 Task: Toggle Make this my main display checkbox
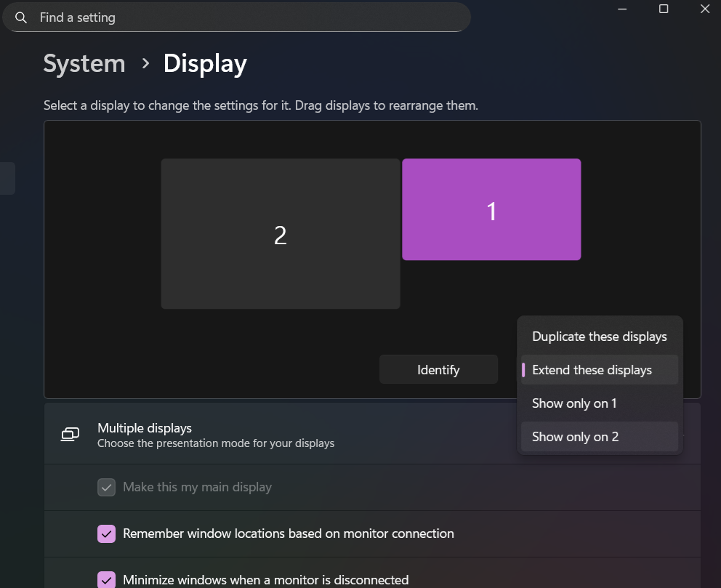[x=107, y=487]
